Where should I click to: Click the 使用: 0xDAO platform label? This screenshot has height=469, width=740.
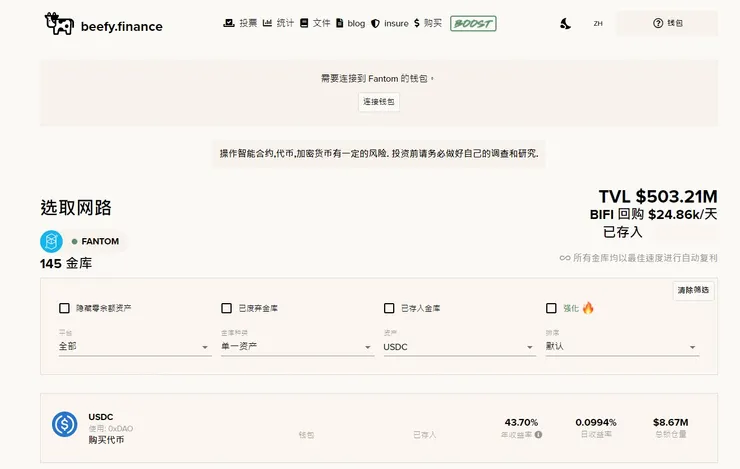(x=110, y=428)
